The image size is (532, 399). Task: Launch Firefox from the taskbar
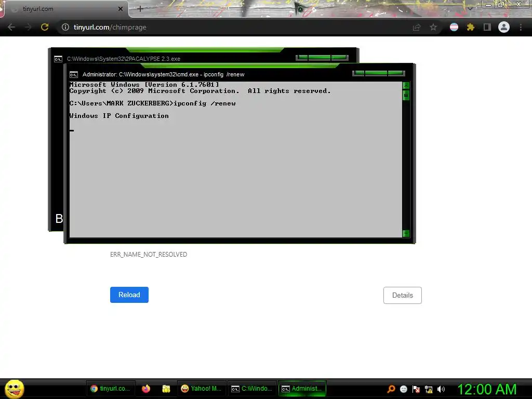click(146, 389)
